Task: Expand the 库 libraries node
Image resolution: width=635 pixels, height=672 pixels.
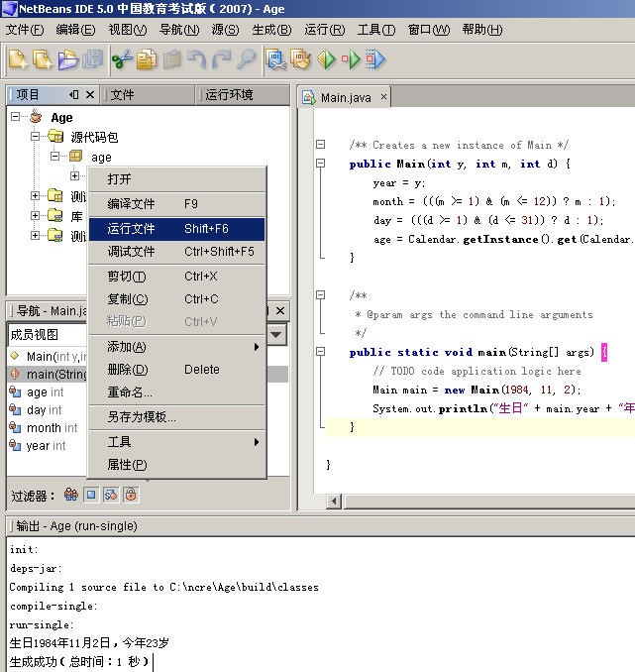Action: [x=36, y=215]
